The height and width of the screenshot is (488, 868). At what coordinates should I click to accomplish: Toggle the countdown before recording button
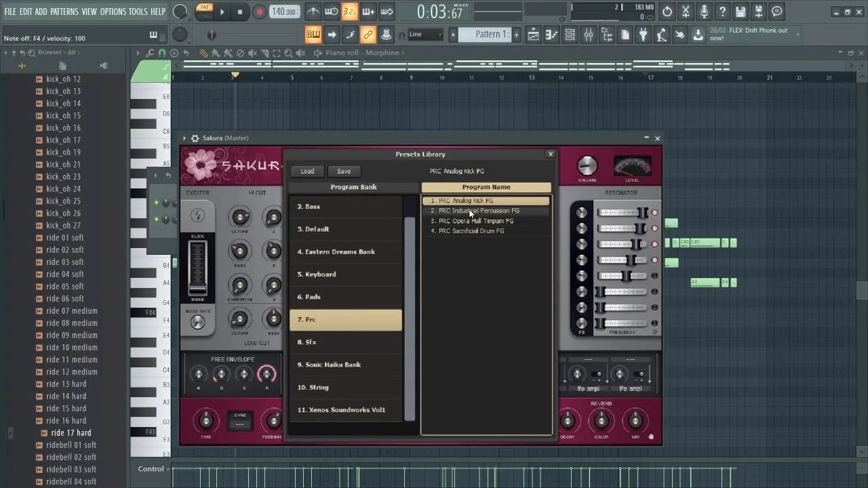click(x=349, y=12)
